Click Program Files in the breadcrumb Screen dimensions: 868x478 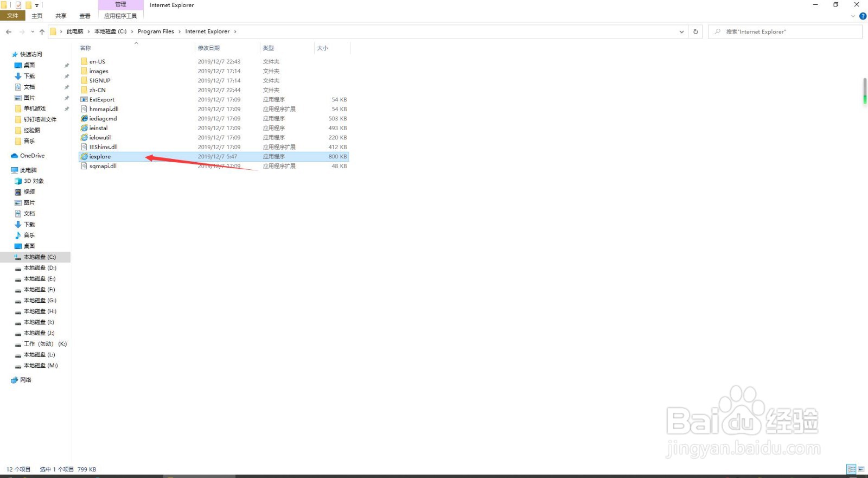click(156, 31)
